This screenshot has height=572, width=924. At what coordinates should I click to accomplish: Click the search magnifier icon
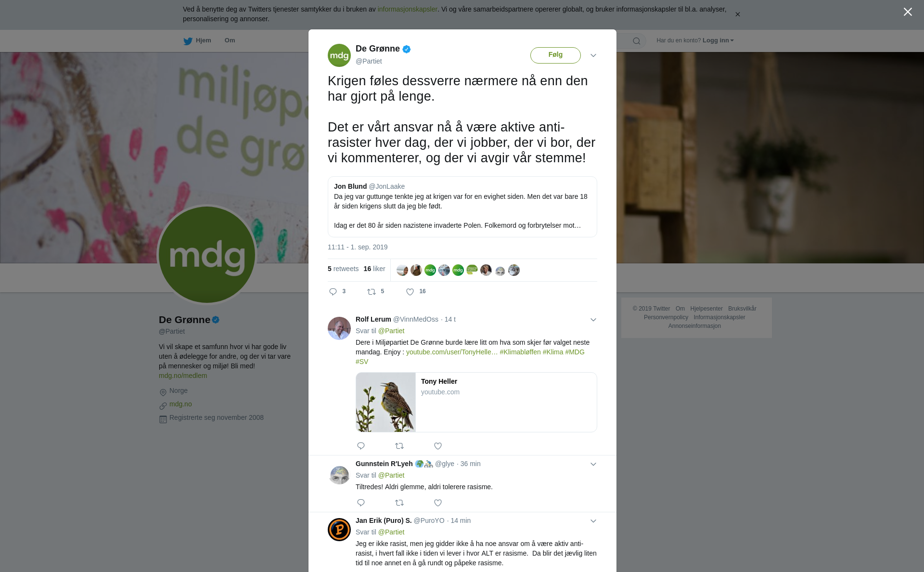click(637, 41)
